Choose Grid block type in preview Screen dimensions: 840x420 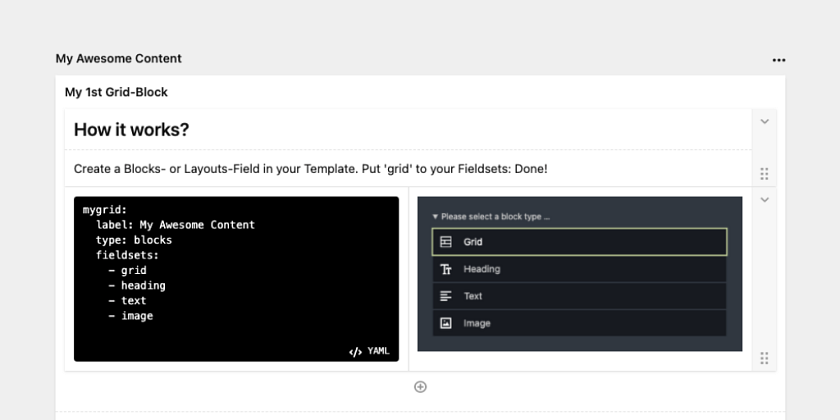[580, 242]
